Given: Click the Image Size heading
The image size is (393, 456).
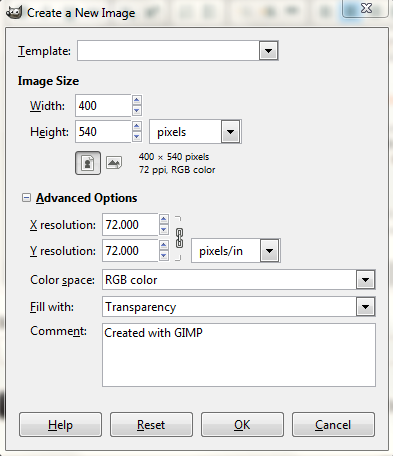Looking at the screenshot, I should (x=48, y=81).
